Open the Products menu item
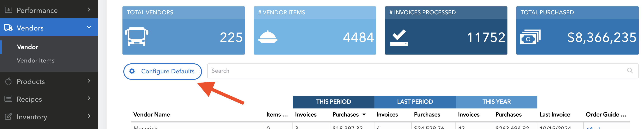The width and height of the screenshot is (644, 129). click(x=49, y=81)
